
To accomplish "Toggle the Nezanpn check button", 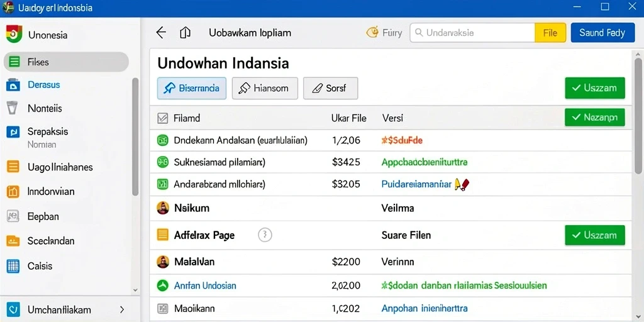I will tap(595, 118).
